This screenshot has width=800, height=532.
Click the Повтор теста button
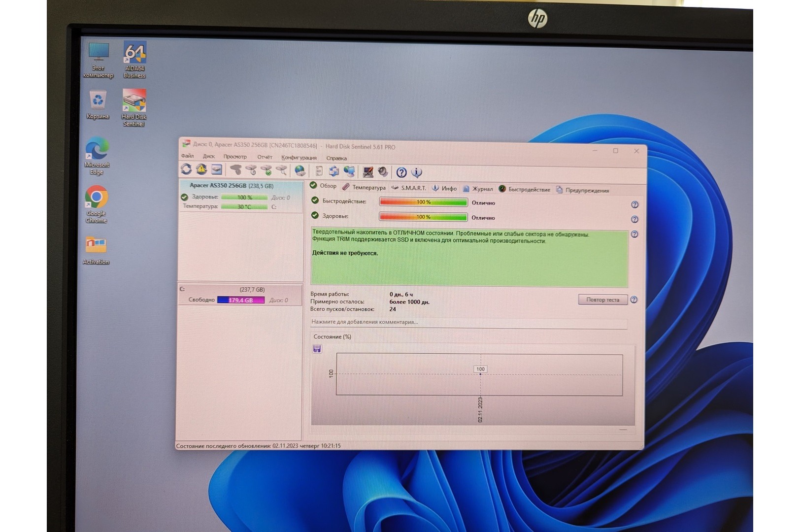pyautogui.click(x=602, y=299)
